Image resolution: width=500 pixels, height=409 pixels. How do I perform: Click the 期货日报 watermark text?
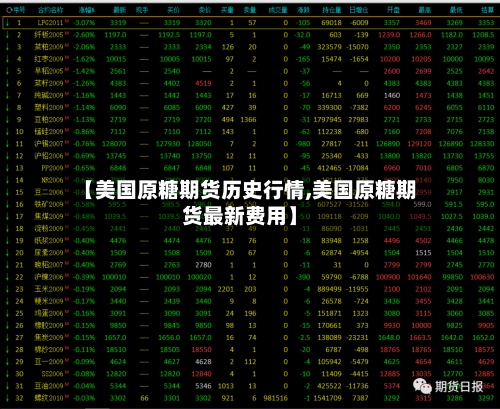459,387
